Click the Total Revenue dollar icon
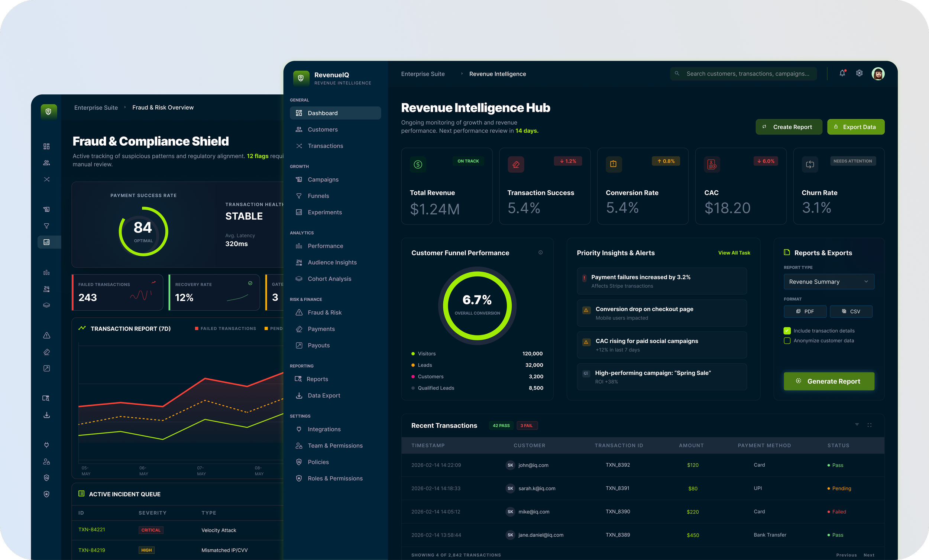 [418, 164]
